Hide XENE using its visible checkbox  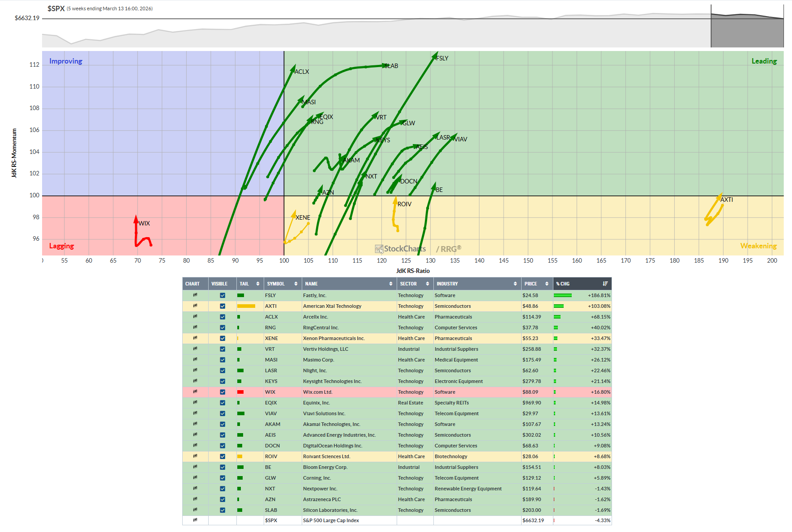223,338
